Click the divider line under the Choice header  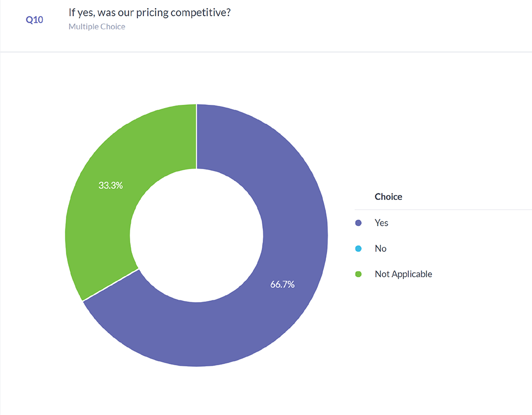(x=443, y=210)
